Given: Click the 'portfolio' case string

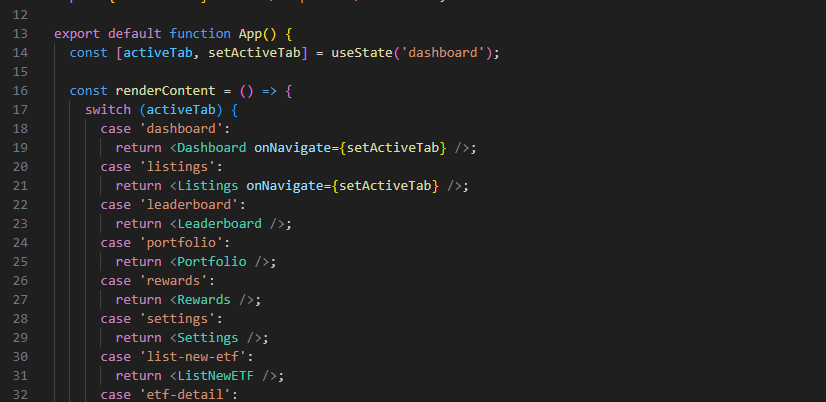Looking at the screenshot, I should pos(181,242).
